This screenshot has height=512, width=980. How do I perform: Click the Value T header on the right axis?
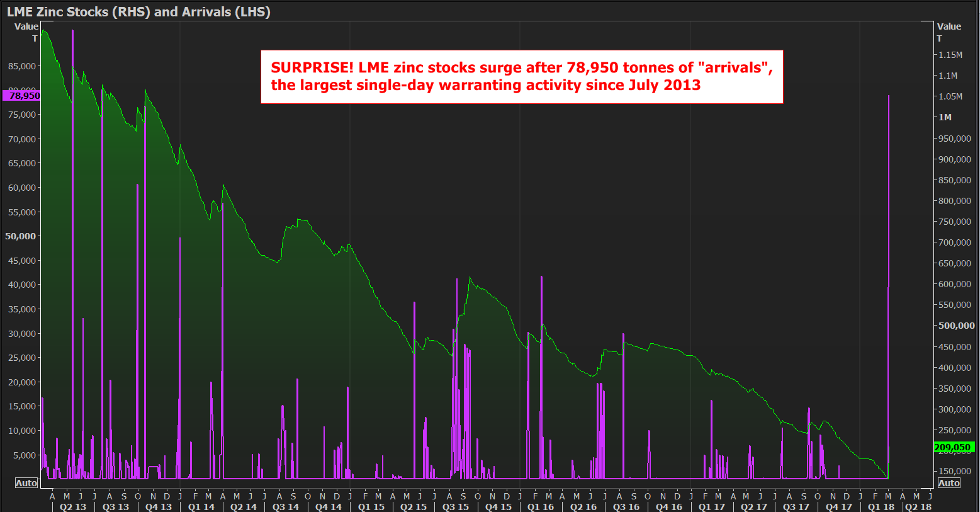949,32
